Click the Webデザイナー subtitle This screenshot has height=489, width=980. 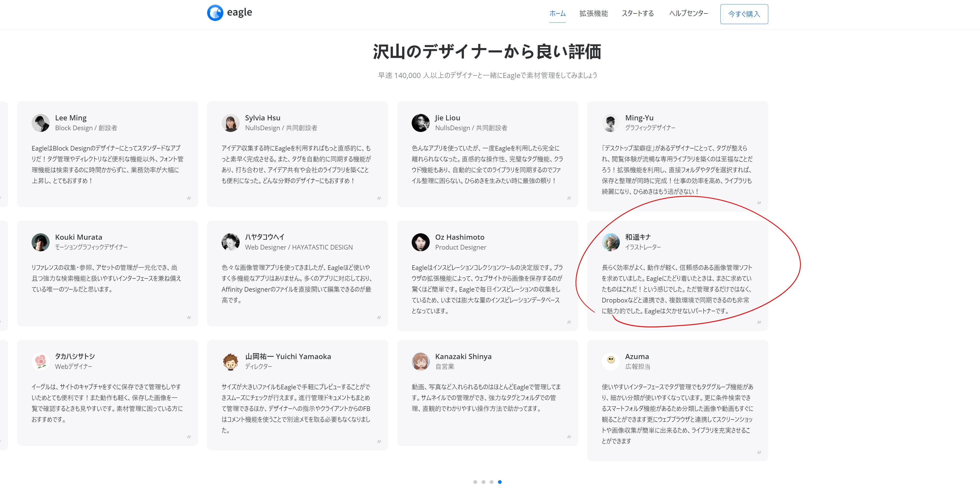pyautogui.click(x=73, y=367)
